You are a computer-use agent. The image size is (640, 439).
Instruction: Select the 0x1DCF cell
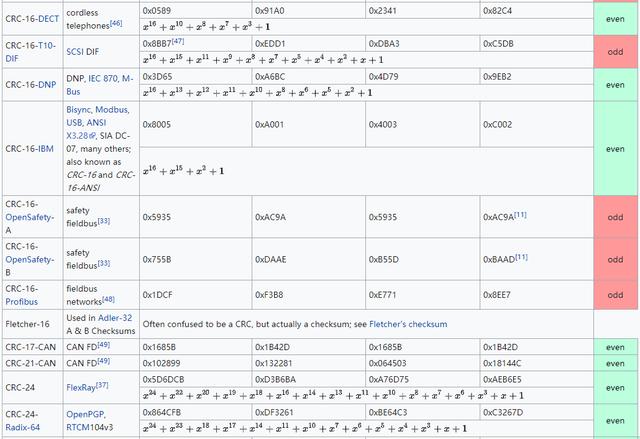pyautogui.click(x=196, y=295)
